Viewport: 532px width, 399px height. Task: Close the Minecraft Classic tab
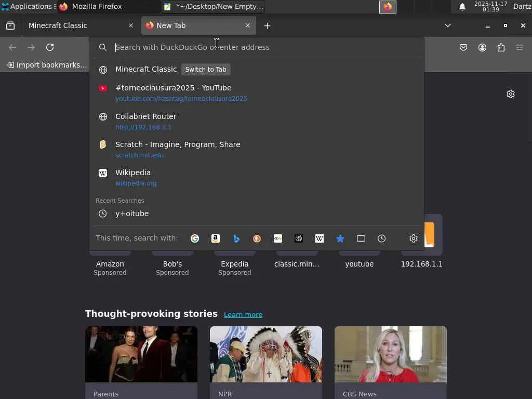click(131, 25)
